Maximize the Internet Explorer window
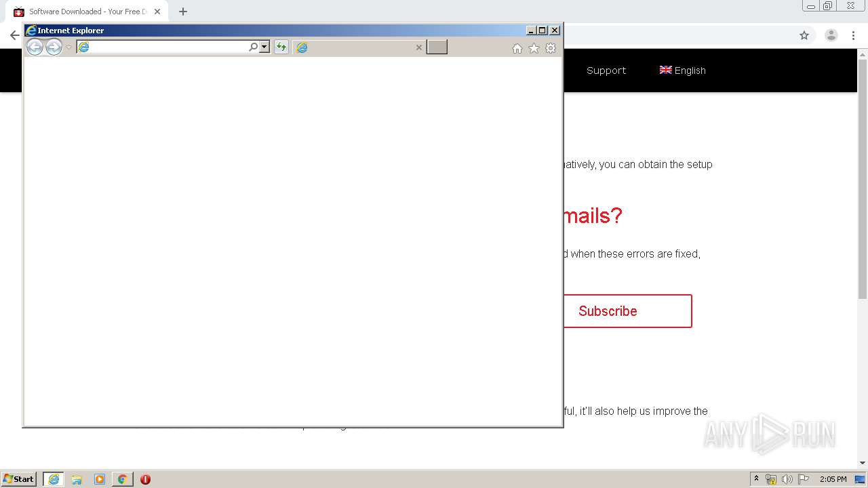Viewport: 868px width, 488px height. pos(542,30)
